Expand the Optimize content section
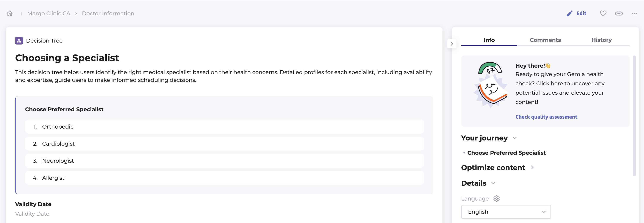Viewport: 644px width, 223px height. [x=532, y=168]
